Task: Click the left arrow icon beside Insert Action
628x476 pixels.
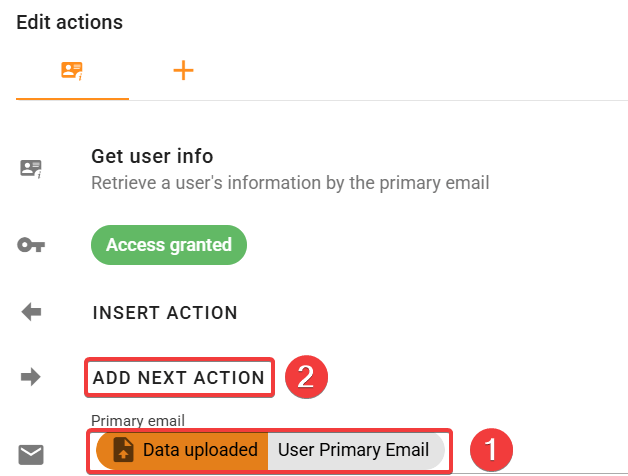Action: pyautogui.click(x=32, y=312)
